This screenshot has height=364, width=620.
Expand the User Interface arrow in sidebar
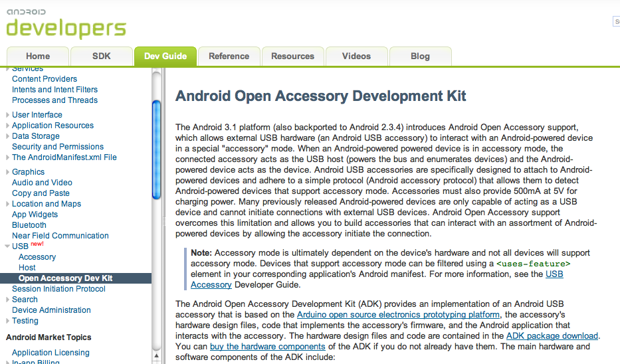[x=8, y=115]
